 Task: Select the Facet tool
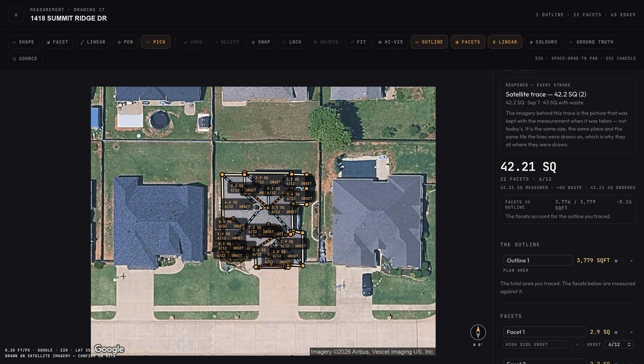(57, 42)
